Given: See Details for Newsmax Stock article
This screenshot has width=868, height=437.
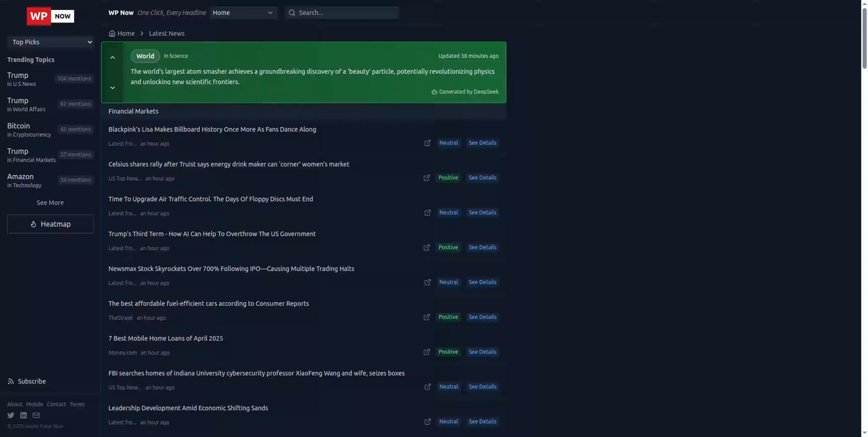Looking at the screenshot, I should pyautogui.click(x=482, y=282).
